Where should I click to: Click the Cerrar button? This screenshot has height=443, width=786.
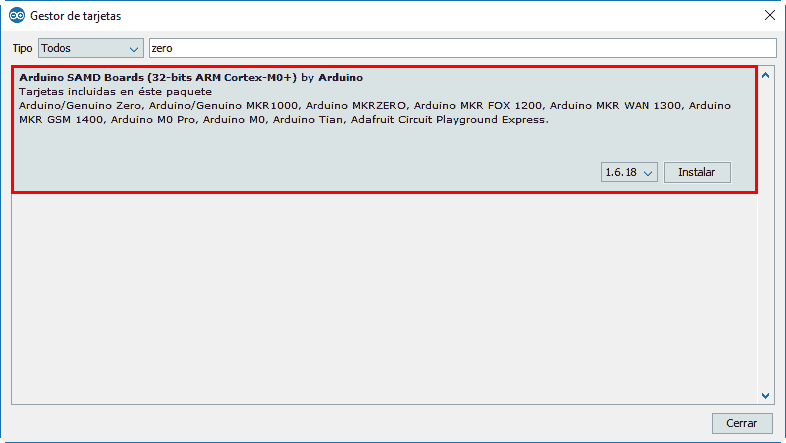(742, 423)
